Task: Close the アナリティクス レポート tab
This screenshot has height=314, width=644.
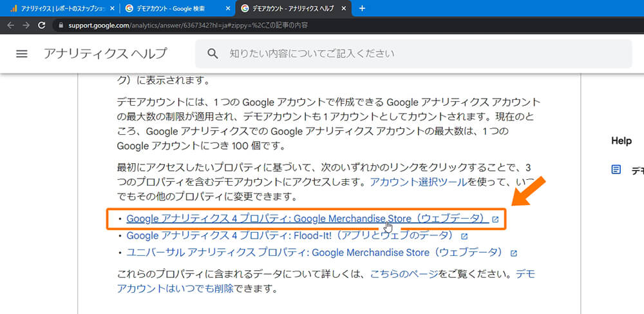Action: click(x=113, y=8)
